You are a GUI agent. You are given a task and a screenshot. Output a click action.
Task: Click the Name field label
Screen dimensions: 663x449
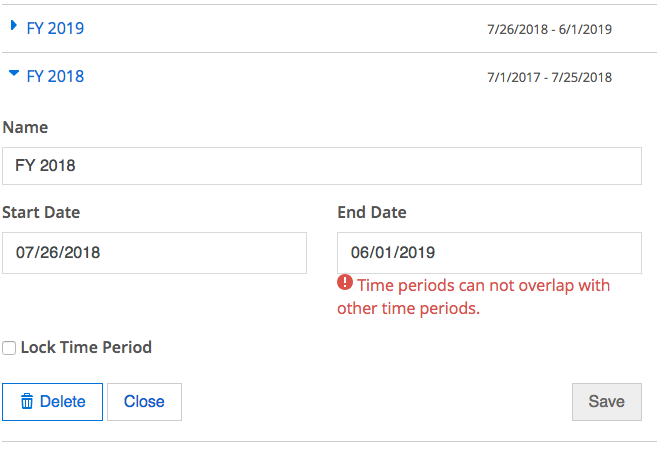pyautogui.click(x=25, y=127)
